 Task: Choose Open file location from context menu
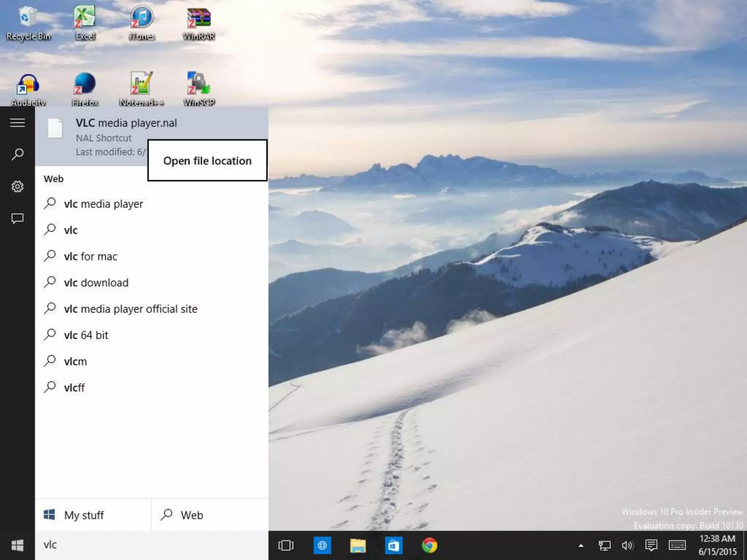tap(207, 160)
